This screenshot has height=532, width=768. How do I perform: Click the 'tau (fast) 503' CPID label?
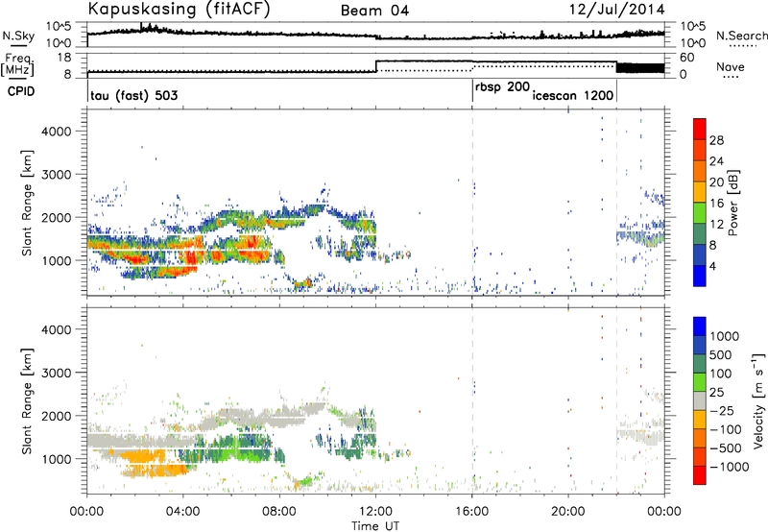pyautogui.click(x=133, y=95)
